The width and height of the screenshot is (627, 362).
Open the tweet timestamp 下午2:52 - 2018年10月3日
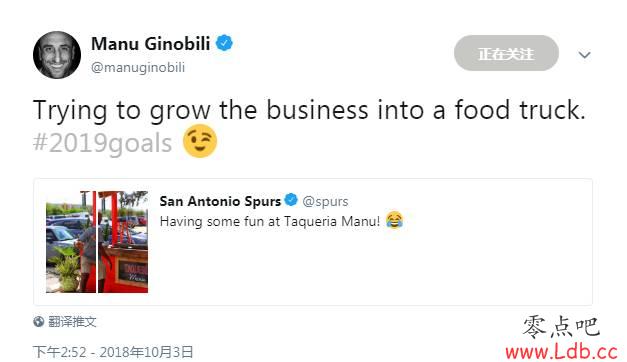coord(113,352)
